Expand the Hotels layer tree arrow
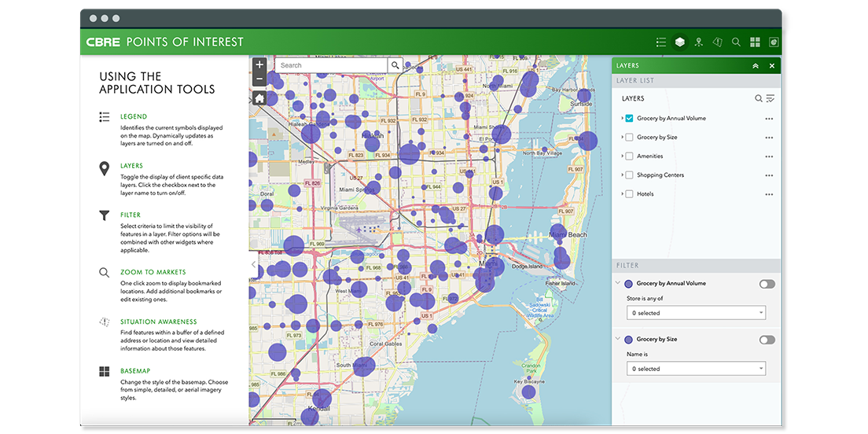The width and height of the screenshot is (868, 434). pyautogui.click(x=622, y=194)
